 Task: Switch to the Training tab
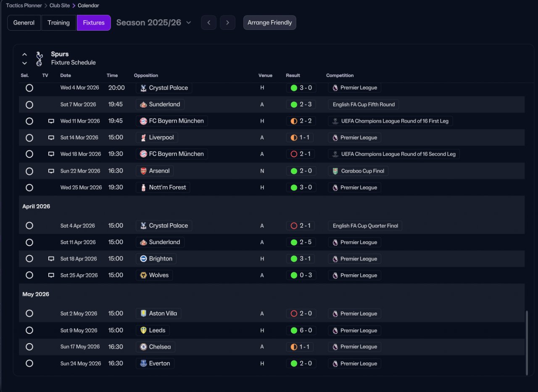58,23
